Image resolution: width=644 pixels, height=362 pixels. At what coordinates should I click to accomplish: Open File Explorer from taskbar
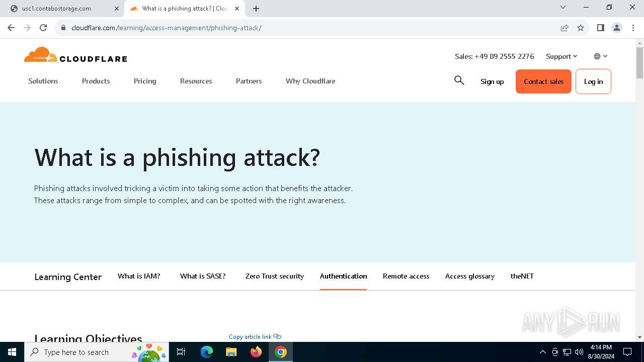(231, 352)
